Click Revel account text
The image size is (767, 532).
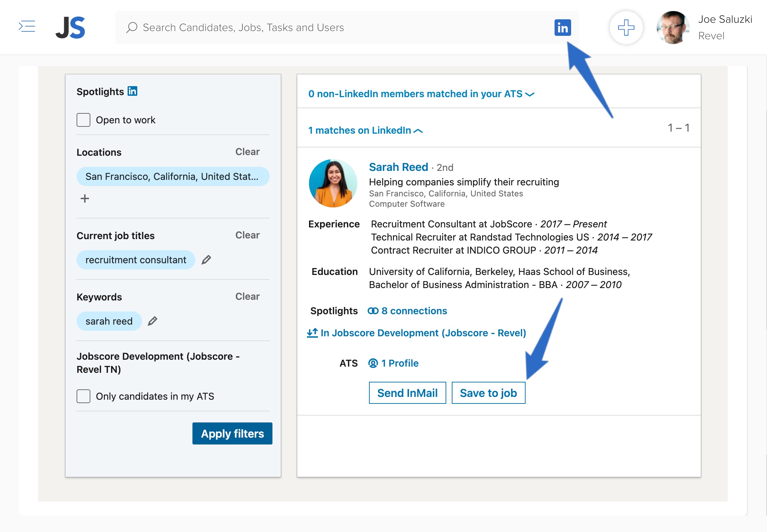pyautogui.click(x=711, y=36)
